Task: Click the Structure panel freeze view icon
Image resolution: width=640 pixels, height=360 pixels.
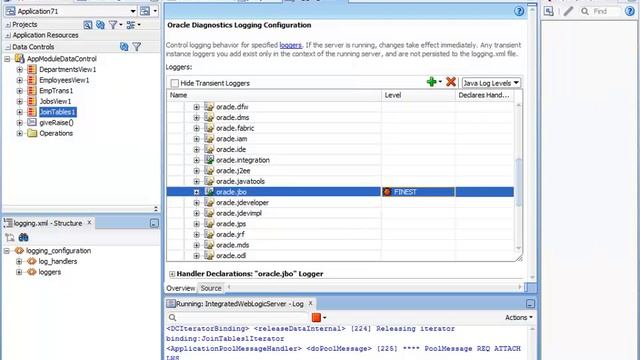Action: click(x=10, y=238)
